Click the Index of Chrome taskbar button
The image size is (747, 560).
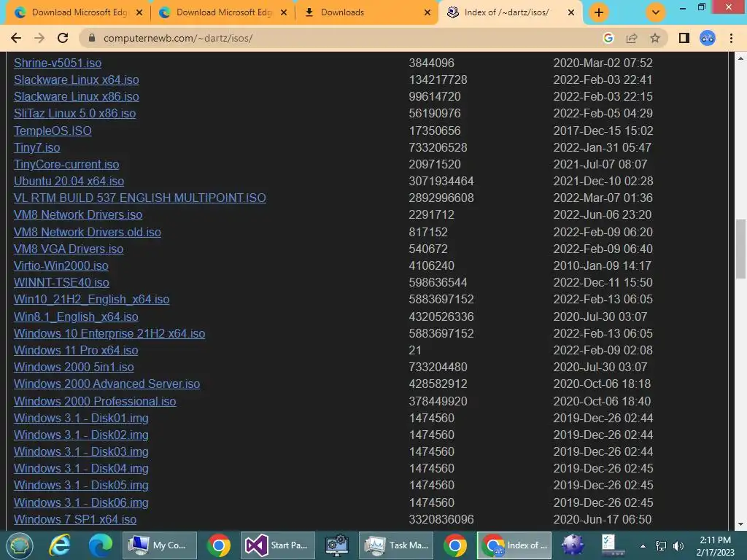coord(514,545)
